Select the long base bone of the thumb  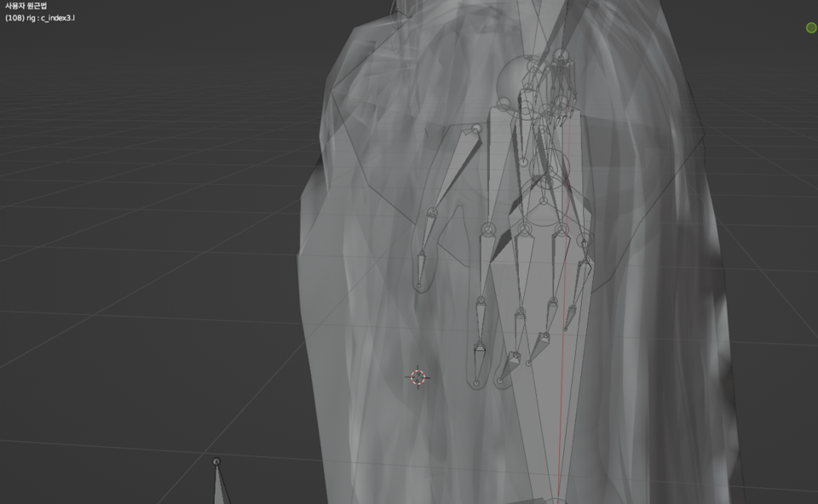point(455,169)
